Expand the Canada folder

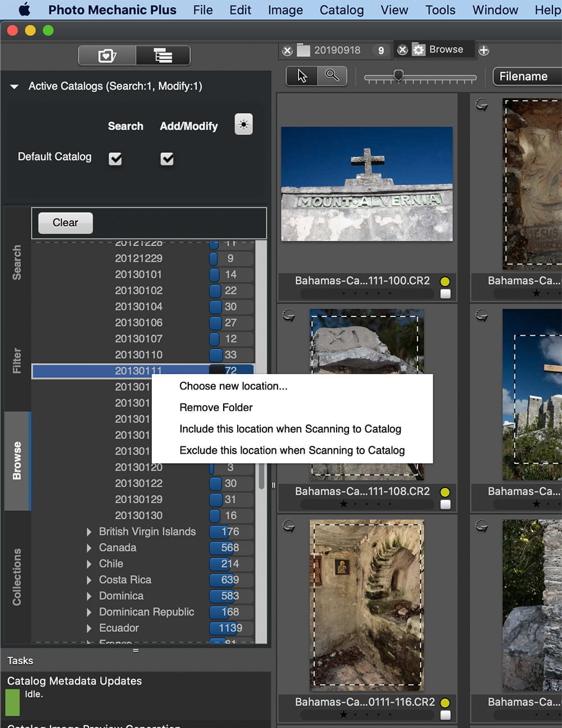click(x=89, y=548)
